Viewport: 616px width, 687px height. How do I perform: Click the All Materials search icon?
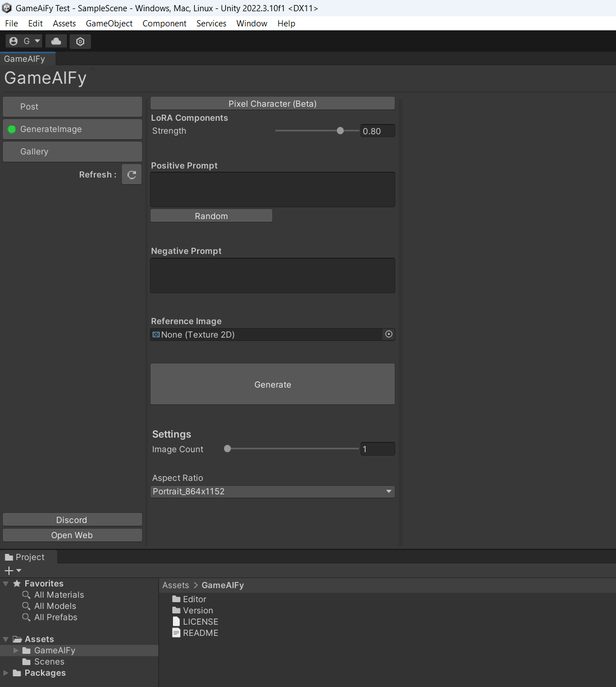(26, 595)
